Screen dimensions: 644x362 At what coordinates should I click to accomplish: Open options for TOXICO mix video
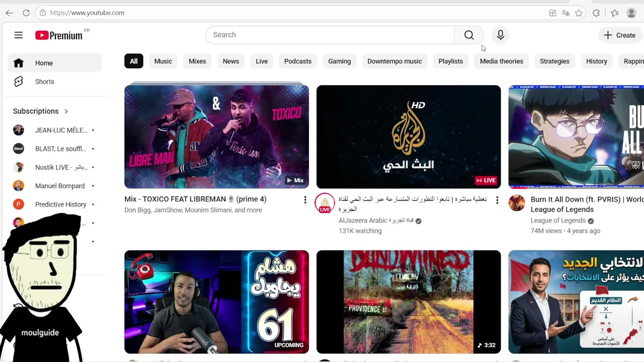click(305, 200)
